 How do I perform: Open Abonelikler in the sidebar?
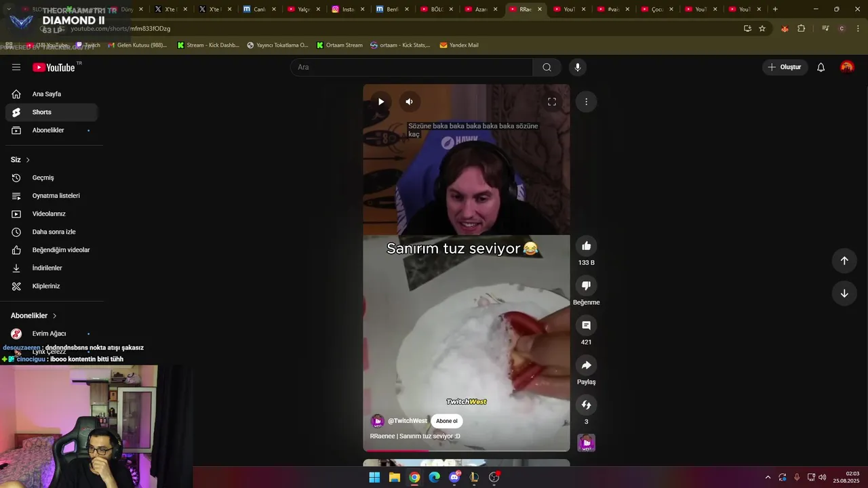[52, 130]
